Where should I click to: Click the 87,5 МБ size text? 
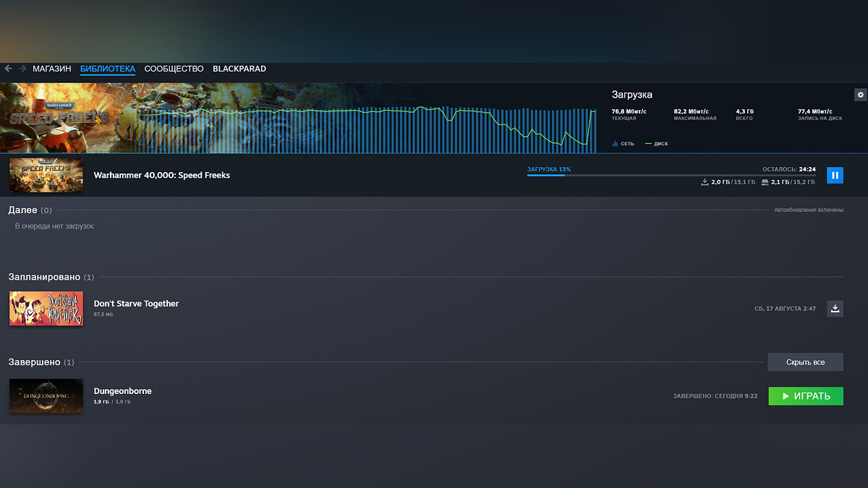[x=103, y=314]
